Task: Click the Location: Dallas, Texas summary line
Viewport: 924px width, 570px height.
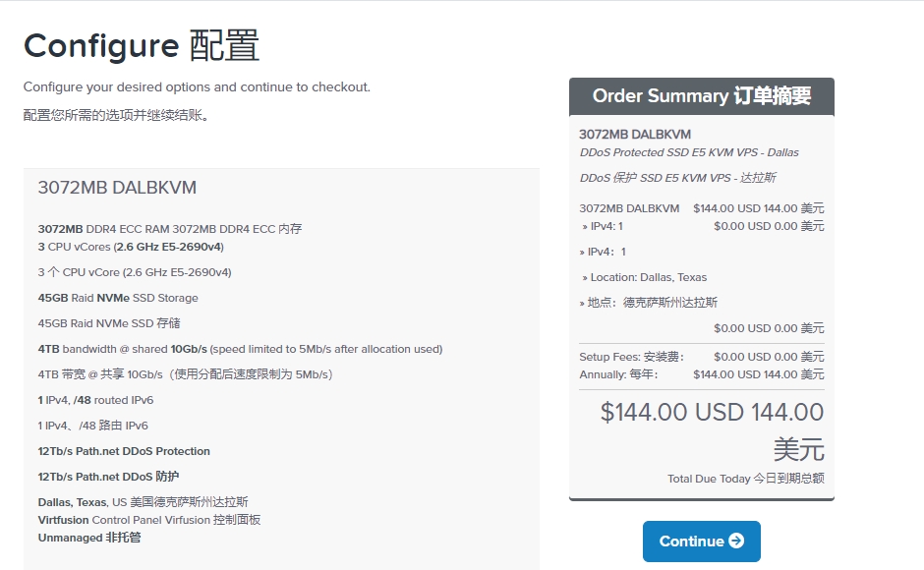Action: [x=647, y=277]
